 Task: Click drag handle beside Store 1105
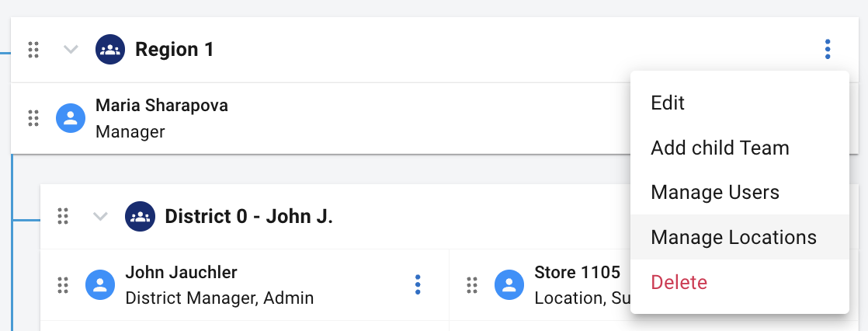(x=472, y=285)
